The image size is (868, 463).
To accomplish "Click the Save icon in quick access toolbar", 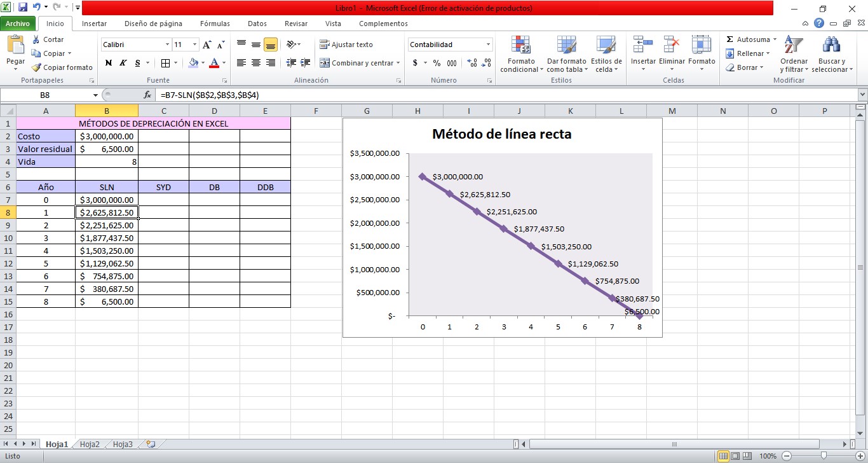I will pyautogui.click(x=23, y=8).
